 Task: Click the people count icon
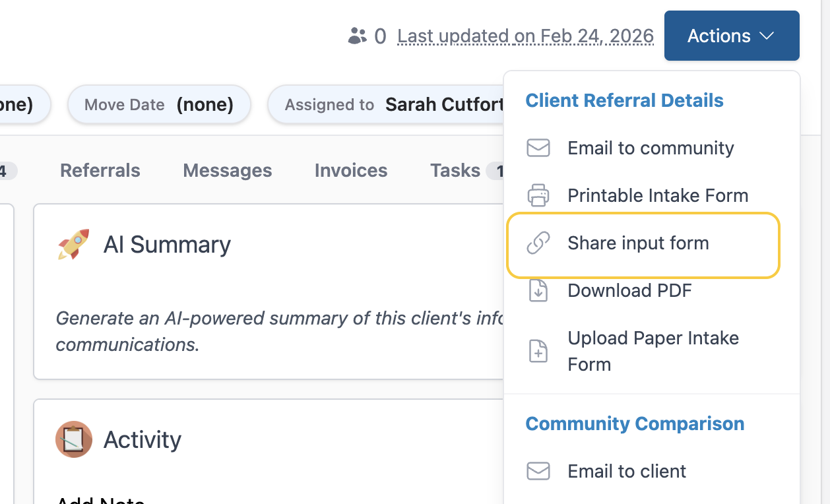[x=357, y=36]
